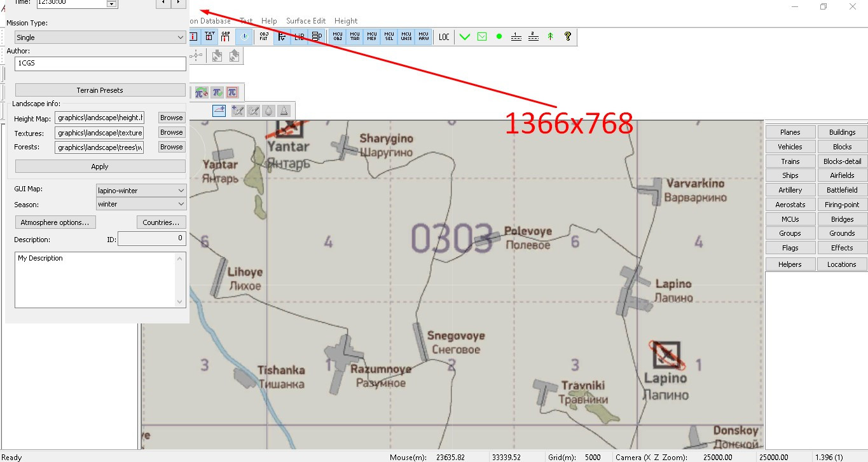Click the green tree icon in toolbar
The height and width of the screenshot is (462, 868).
pos(551,36)
